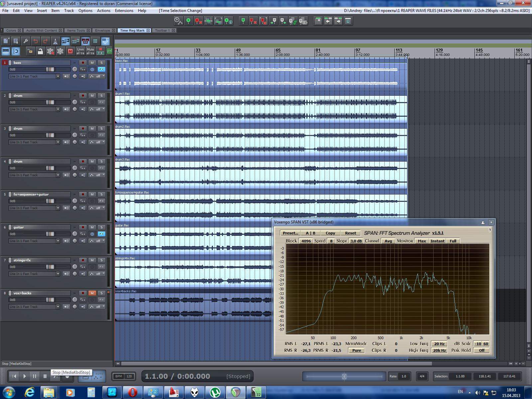Click the metronome icon in toolbar
Viewport: 532px width, 399px height.
[55, 41]
